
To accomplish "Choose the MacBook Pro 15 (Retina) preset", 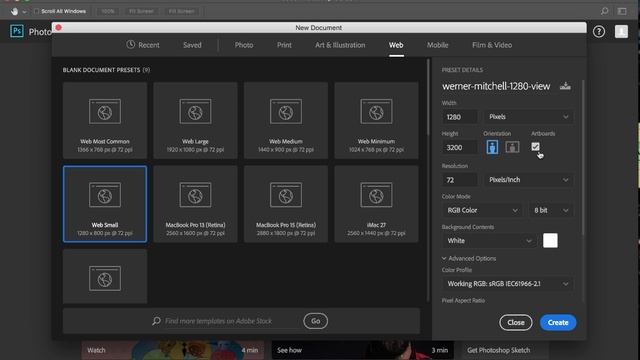I will [286, 204].
